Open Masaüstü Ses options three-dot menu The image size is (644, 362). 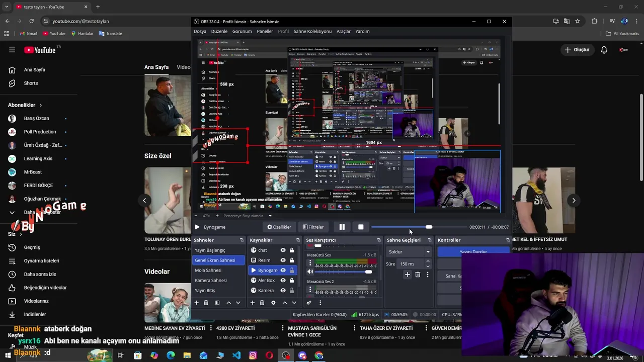point(310,263)
